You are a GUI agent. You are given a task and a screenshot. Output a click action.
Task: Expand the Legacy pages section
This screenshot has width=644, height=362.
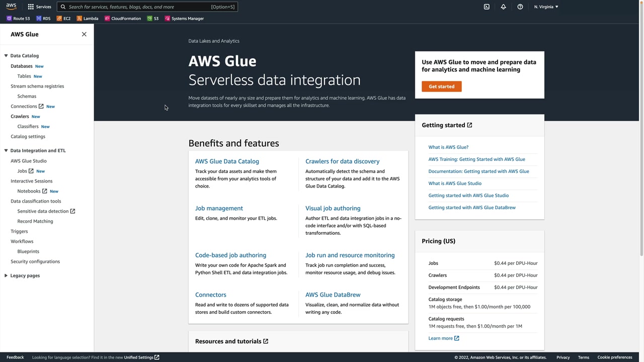[x=6, y=276]
